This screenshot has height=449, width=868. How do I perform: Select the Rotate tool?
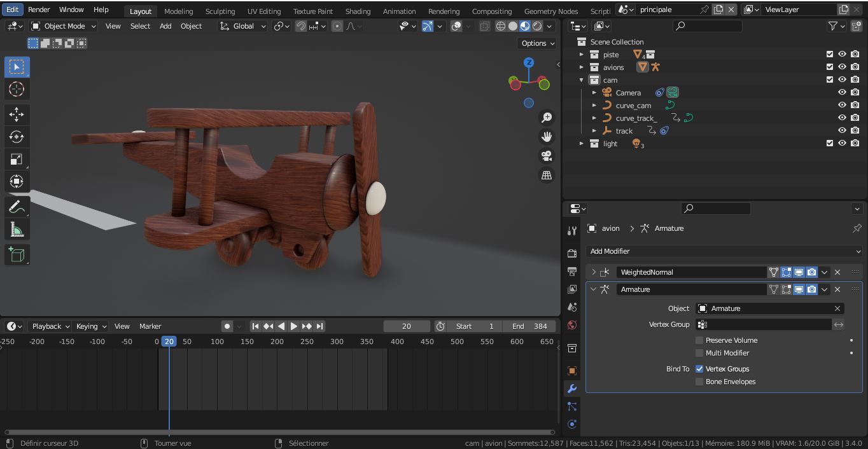click(x=17, y=137)
